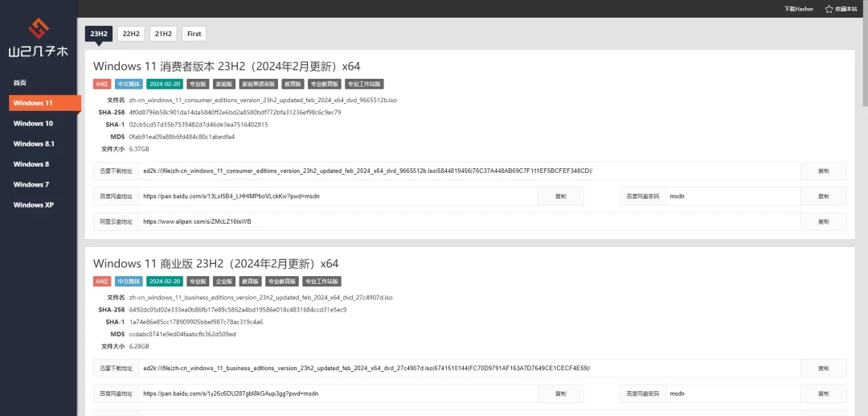Select Windows 8 in the sidebar
This screenshot has height=416, width=868.
(31, 164)
